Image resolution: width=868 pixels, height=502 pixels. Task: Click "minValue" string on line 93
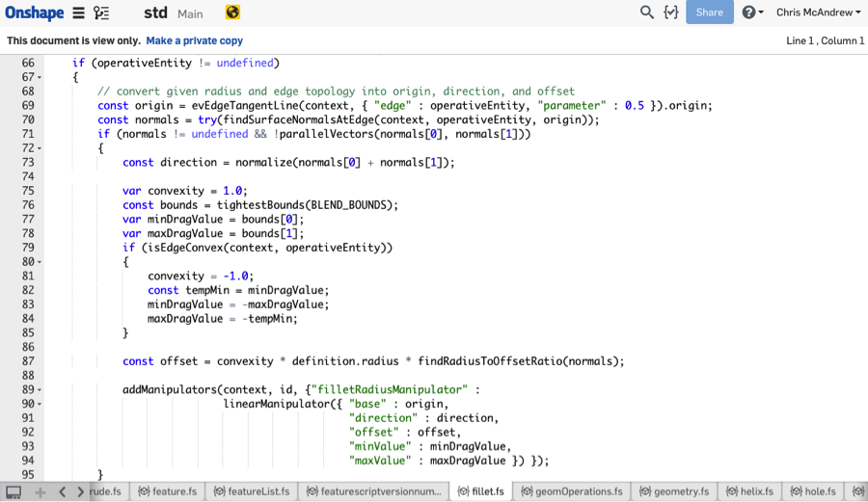[x=380, y=447]
